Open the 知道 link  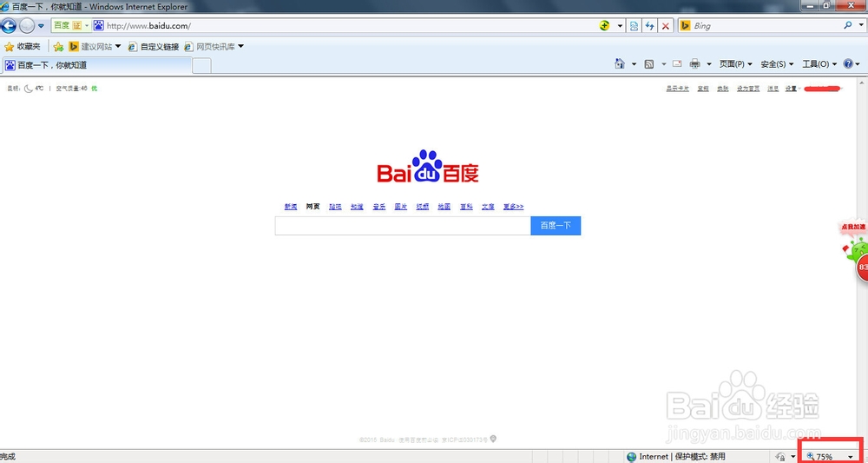[357, 207]
